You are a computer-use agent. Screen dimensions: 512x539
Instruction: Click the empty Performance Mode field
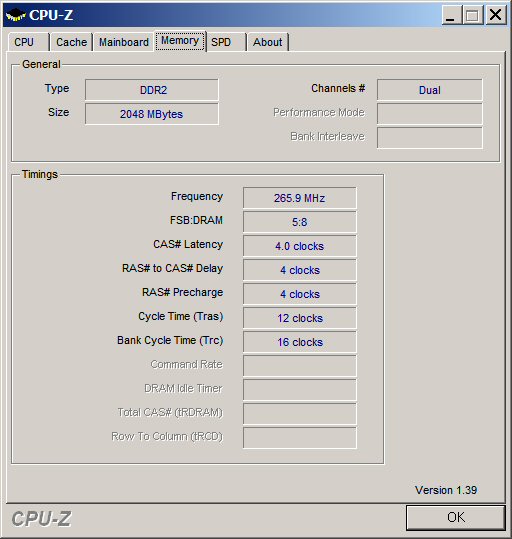[x=429, y=114]
